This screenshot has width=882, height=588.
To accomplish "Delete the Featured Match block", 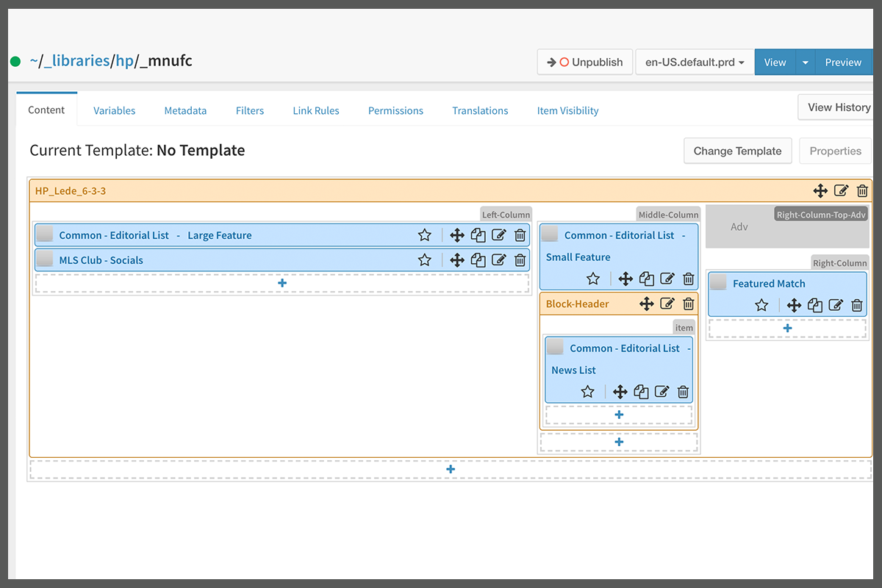I will (x=856, y=305).
